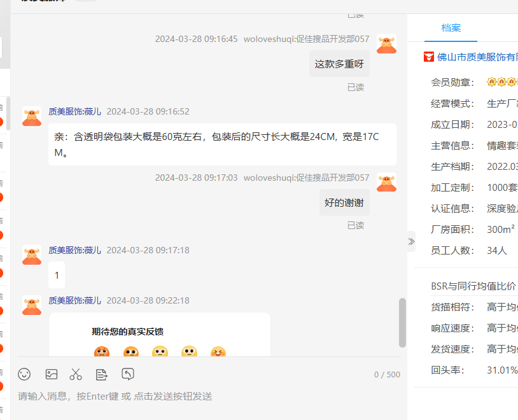518x420 pixels.
Task: Click timestamp 2024-03-28 09:17:03
Action: [x=196, y=178]
